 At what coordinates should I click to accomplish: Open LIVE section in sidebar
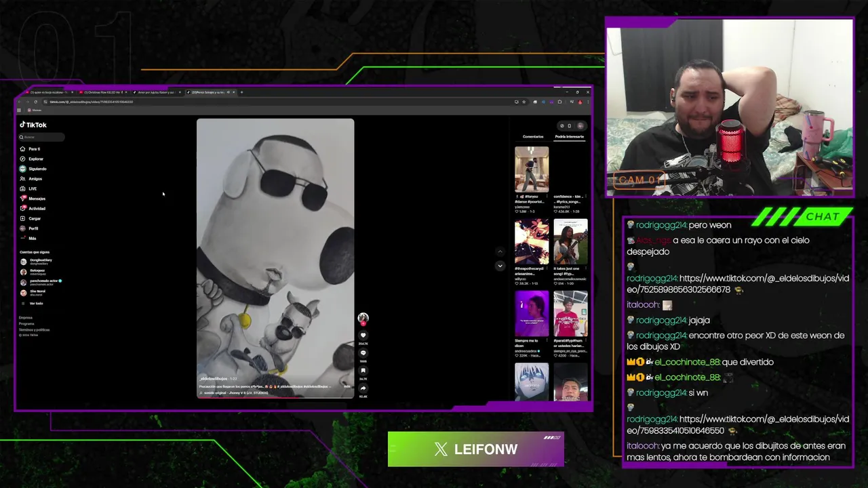pos(28,188)
